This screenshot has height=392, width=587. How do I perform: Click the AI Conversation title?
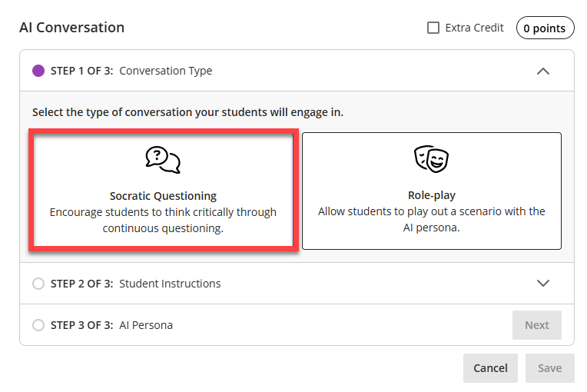71,28
